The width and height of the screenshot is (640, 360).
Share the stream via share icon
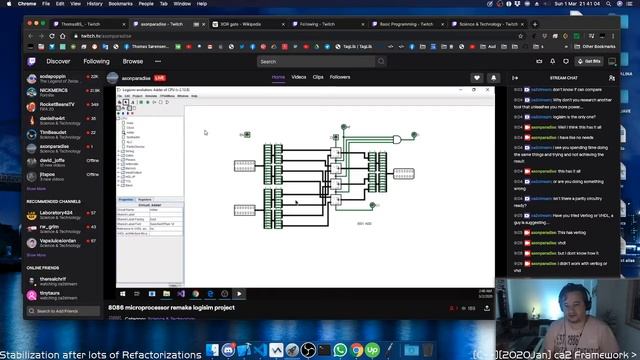click(x=487, y=308)
